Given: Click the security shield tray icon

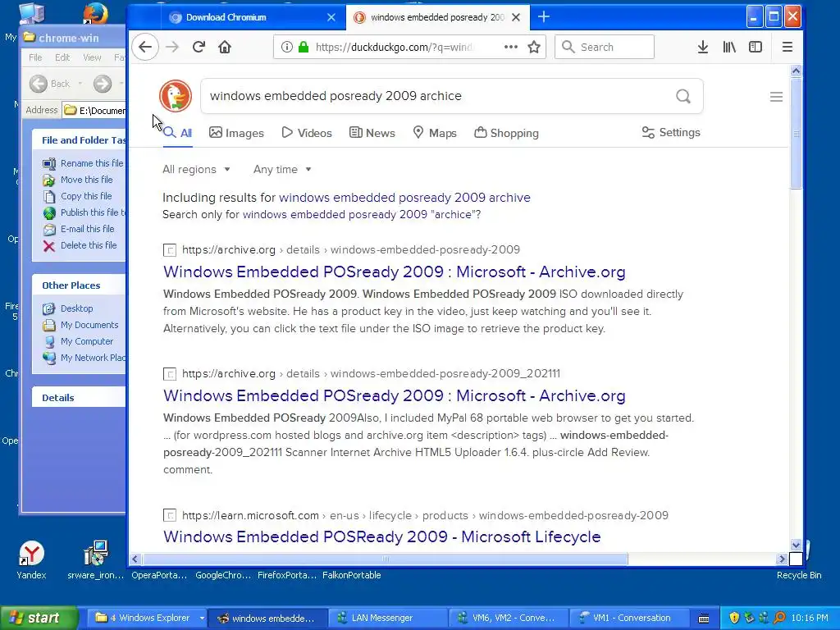Looking at the screenshot, I should pyautogui.click(x=734, y=618).
